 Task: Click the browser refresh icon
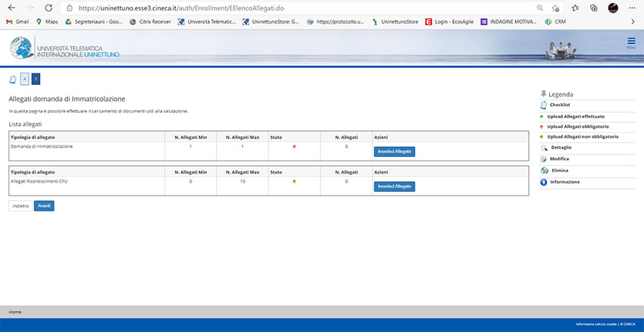48,8
